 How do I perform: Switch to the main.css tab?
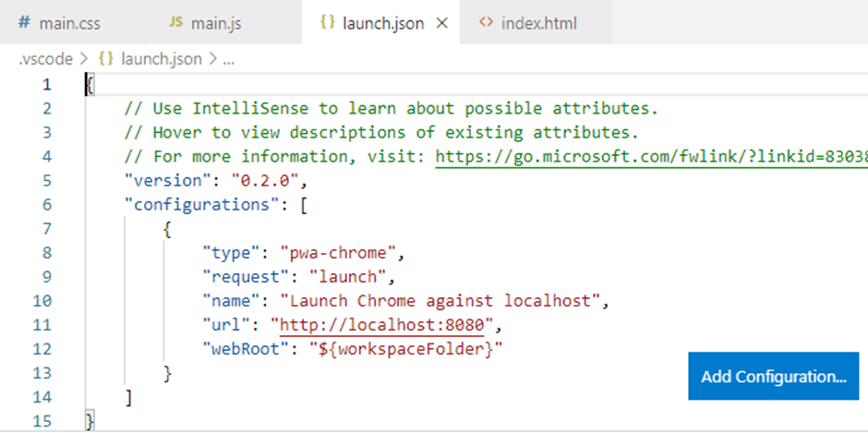(75, 23)
